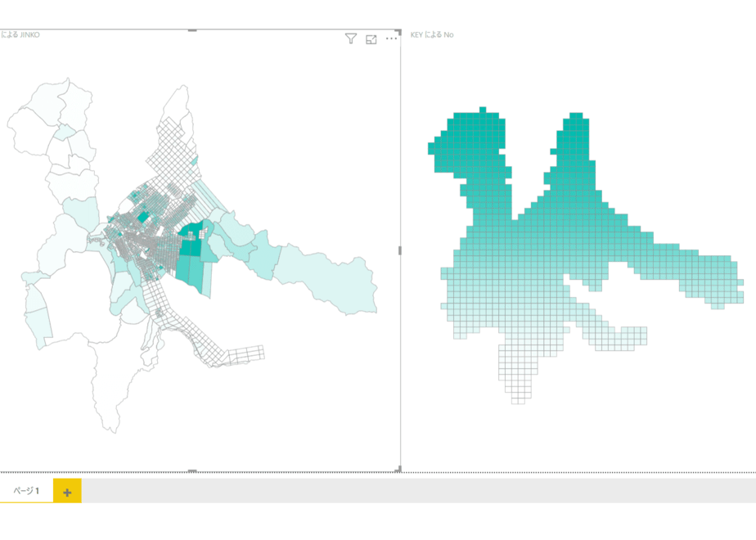The width and height of the screenshot is (756, 540).
Task: Select the dark teal upper-left lobe of grid map
Action: pyautogui.click(x=470, y=145)
